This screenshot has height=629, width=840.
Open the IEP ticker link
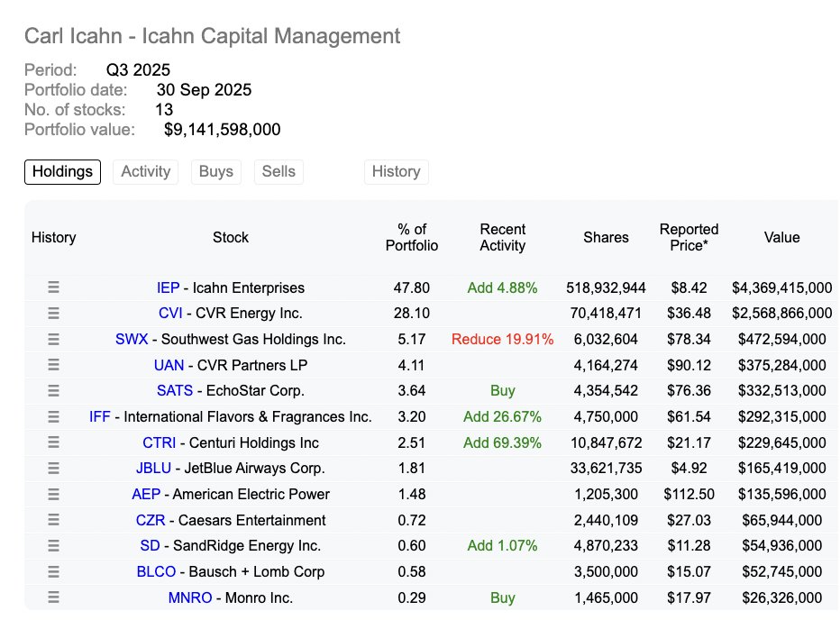169,287
